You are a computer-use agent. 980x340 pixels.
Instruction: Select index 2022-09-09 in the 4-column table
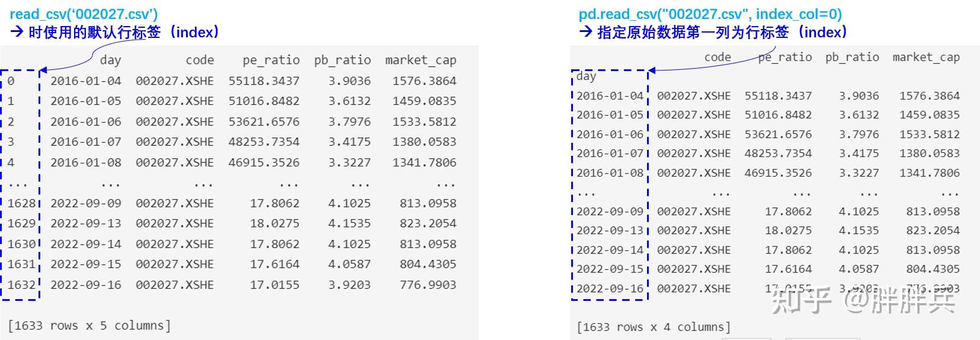tap(610, 211)
